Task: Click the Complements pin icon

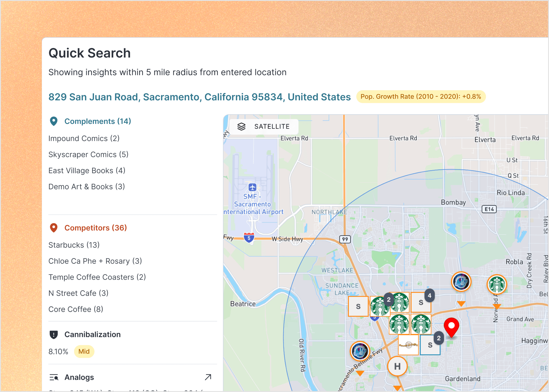Action: pyautogui.click(x=54, y=121)
